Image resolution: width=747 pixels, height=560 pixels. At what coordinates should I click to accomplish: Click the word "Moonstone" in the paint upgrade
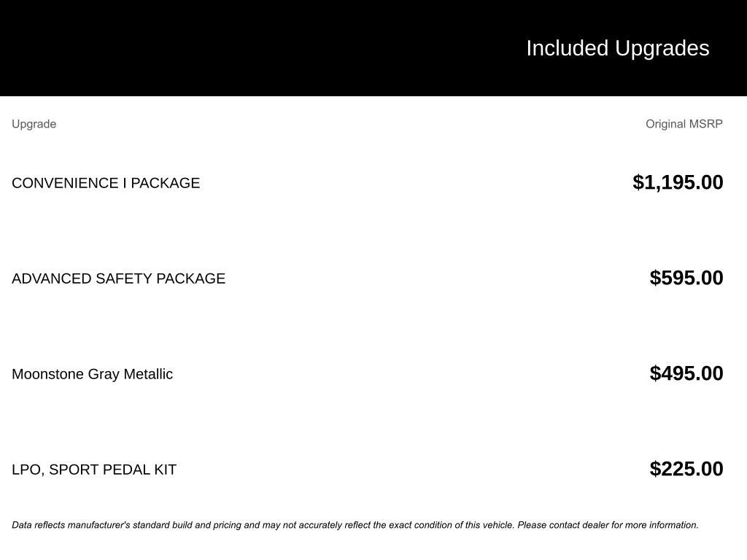[47, 374]
